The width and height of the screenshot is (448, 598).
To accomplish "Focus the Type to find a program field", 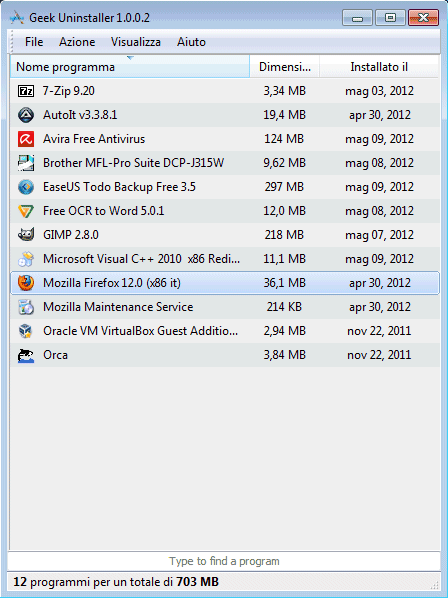I will (224, 561).
